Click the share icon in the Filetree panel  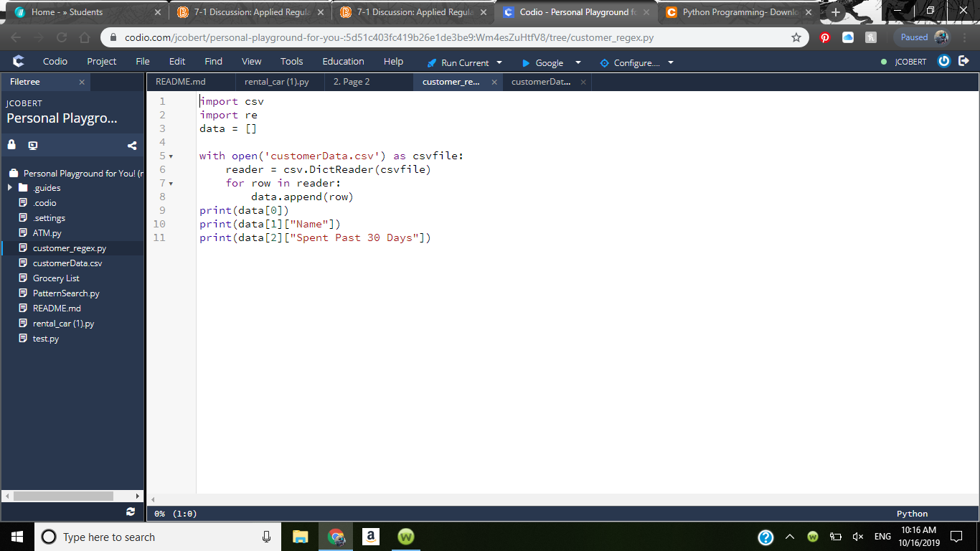point(132,146)
